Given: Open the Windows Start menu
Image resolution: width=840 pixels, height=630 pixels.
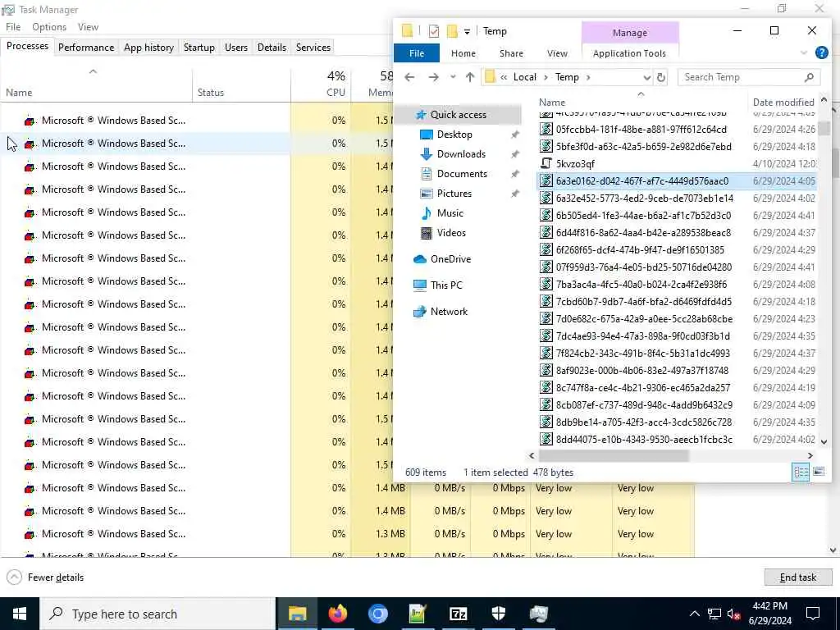Looking at the screenshot, I should pyautogui.click(x=20, y=614).
